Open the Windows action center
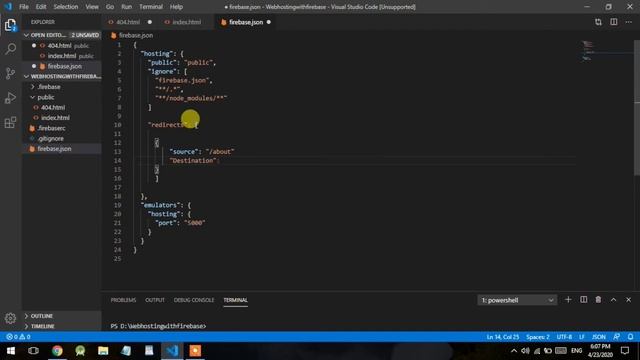Image resolution: width=640 pixels, height=360 pixels. click(x=625, y=351)
